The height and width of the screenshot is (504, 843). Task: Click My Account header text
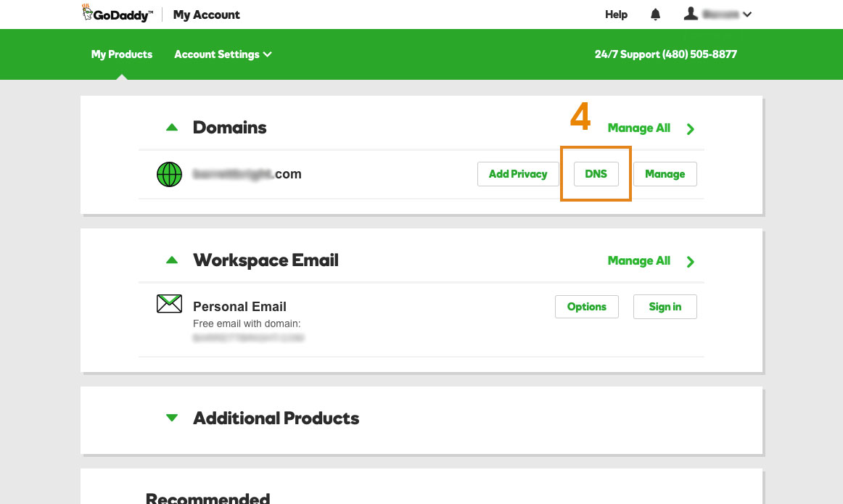207,15
